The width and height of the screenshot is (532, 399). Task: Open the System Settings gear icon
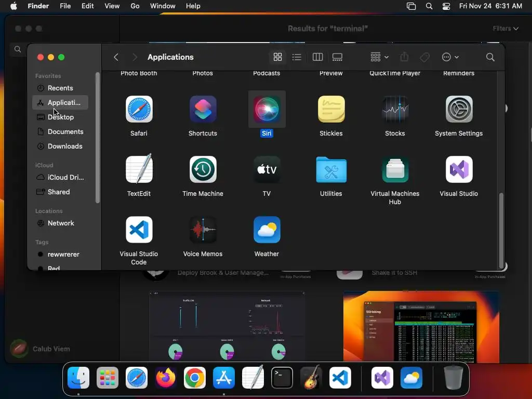pos(459,109)
